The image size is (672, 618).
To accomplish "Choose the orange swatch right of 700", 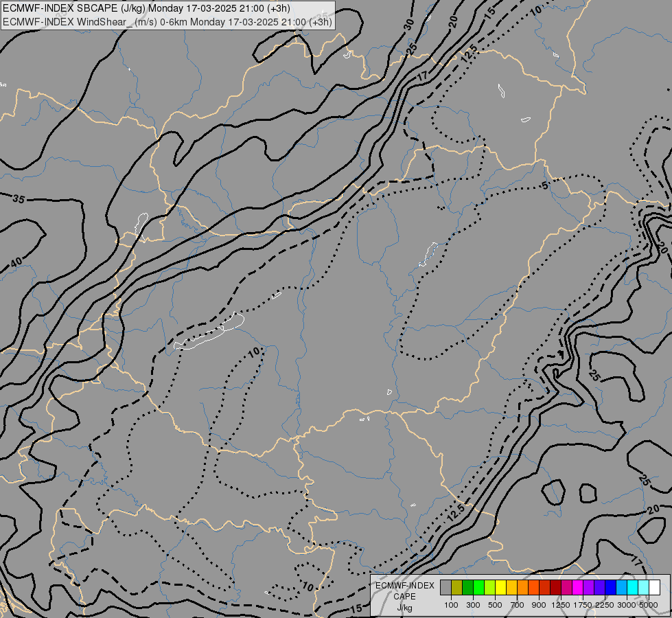I will coord(523,587).
